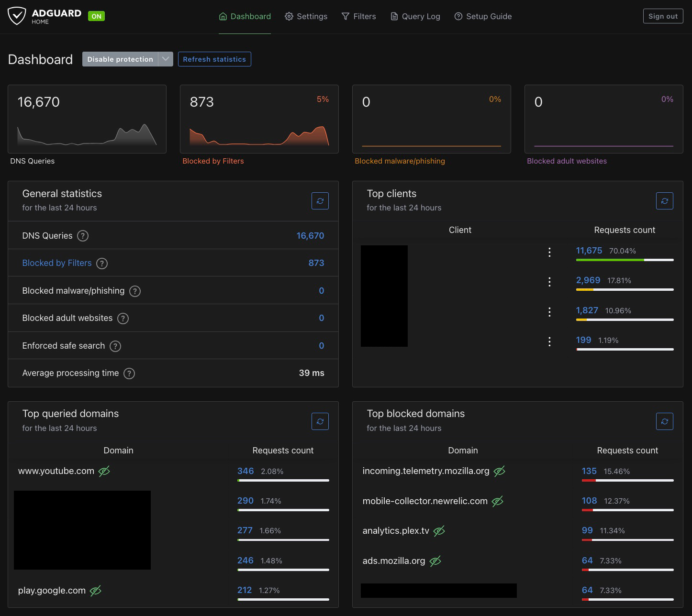This screenshot has height=616, width=692.
Task: Open the Dashboard tab
Action: 245,16
